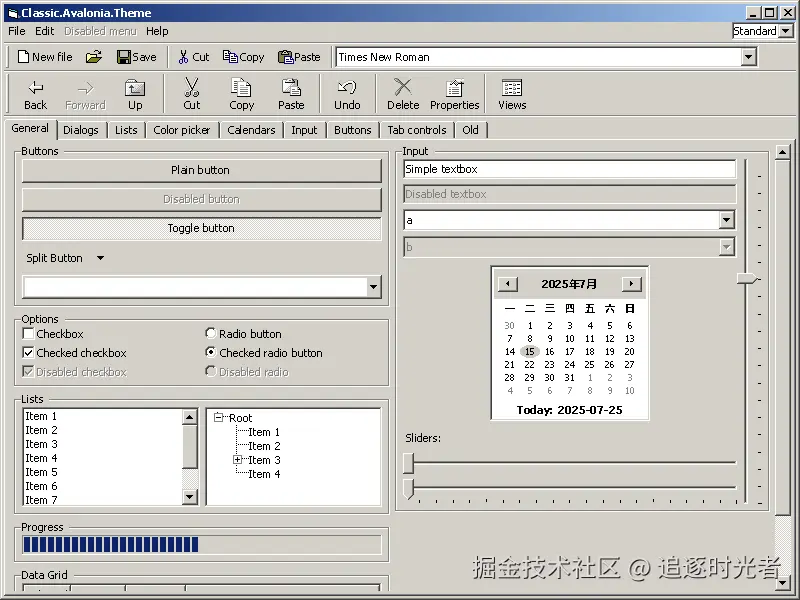Switch to the Dialogs tab

81,130
